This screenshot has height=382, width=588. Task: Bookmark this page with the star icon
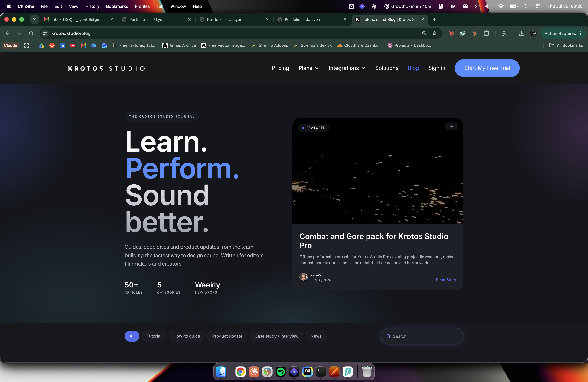tap(435, 33)
